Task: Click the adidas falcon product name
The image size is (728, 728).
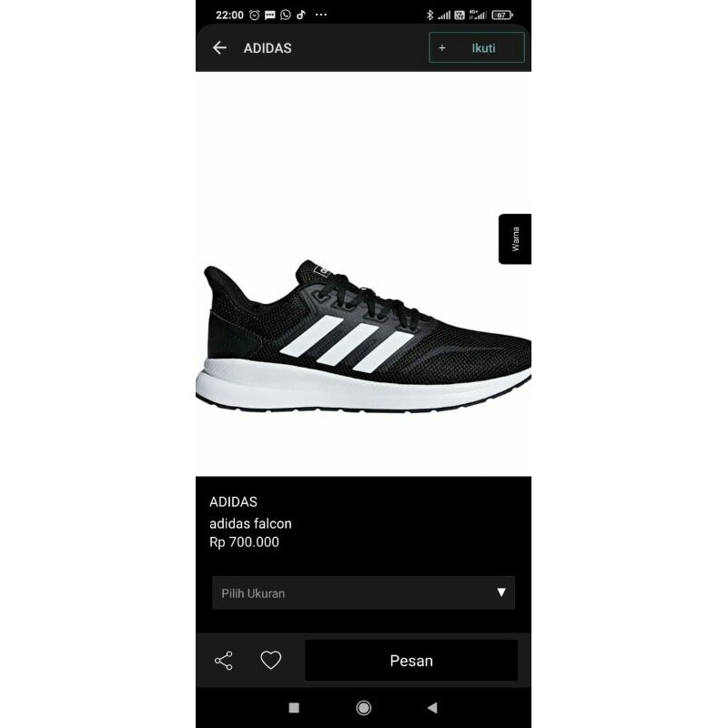Action: click(x=251, y=524)
